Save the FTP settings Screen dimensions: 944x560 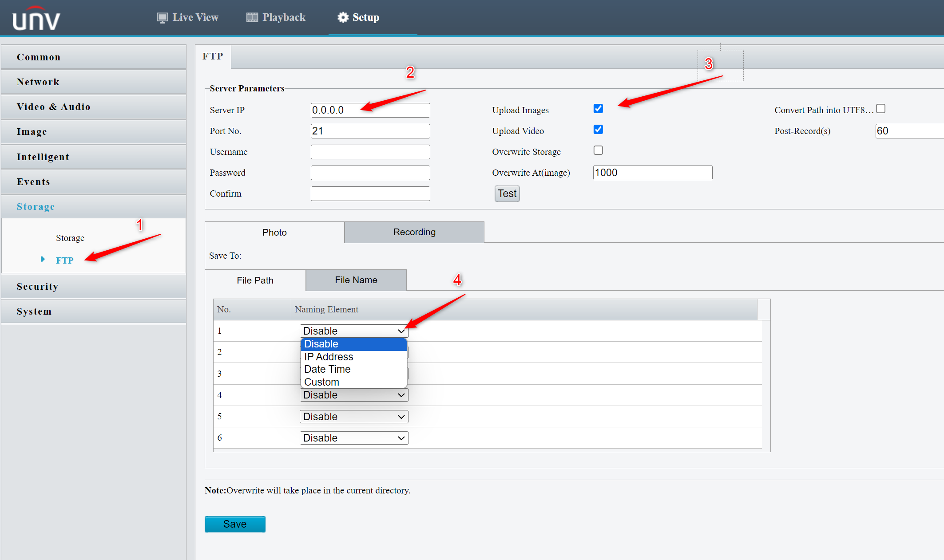point(235,524)
